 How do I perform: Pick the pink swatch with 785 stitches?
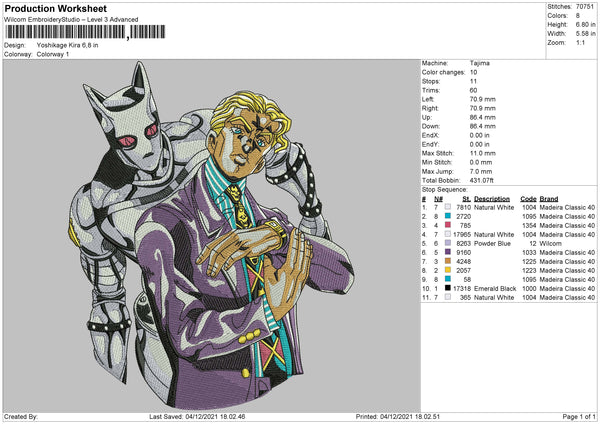pos(447,225)
